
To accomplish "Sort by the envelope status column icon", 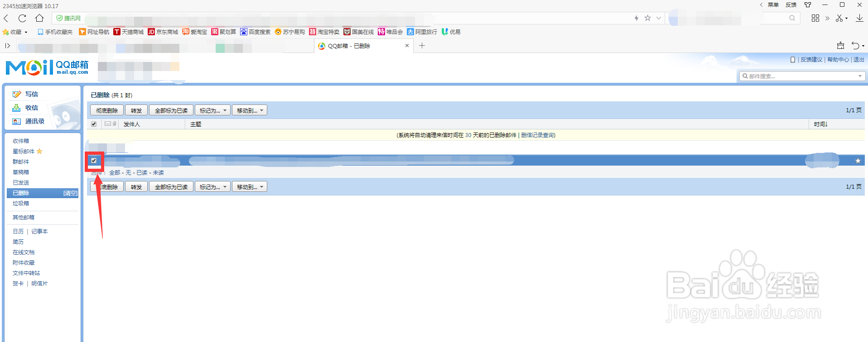I will [x=108, y=123].
